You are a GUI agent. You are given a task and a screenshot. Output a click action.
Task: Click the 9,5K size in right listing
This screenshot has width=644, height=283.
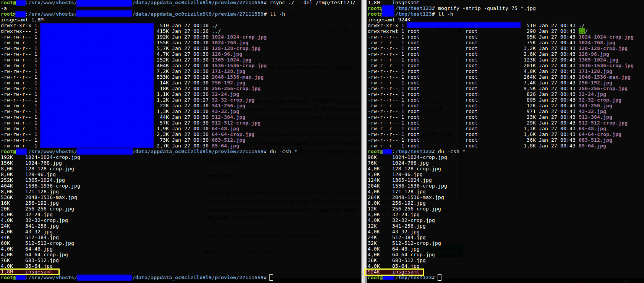coord(530,89)
